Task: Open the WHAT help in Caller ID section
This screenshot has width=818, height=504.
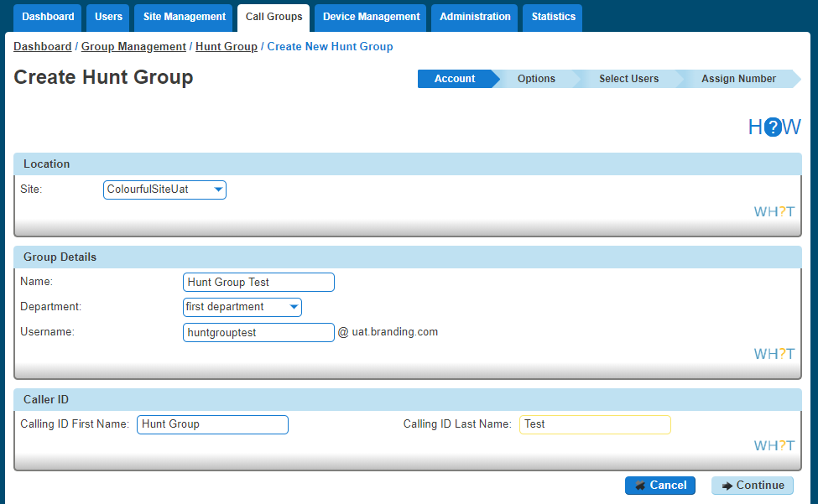Action: pos(774,445)
